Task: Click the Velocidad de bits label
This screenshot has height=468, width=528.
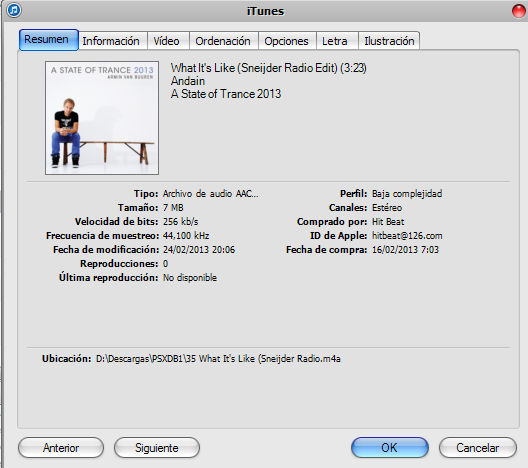Action: [x=117, y=222]
